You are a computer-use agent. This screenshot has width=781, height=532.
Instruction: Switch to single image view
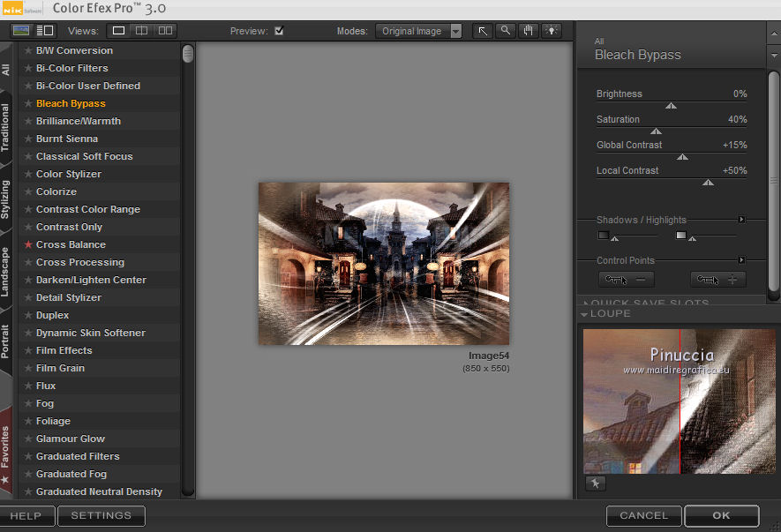coord(119,31)
